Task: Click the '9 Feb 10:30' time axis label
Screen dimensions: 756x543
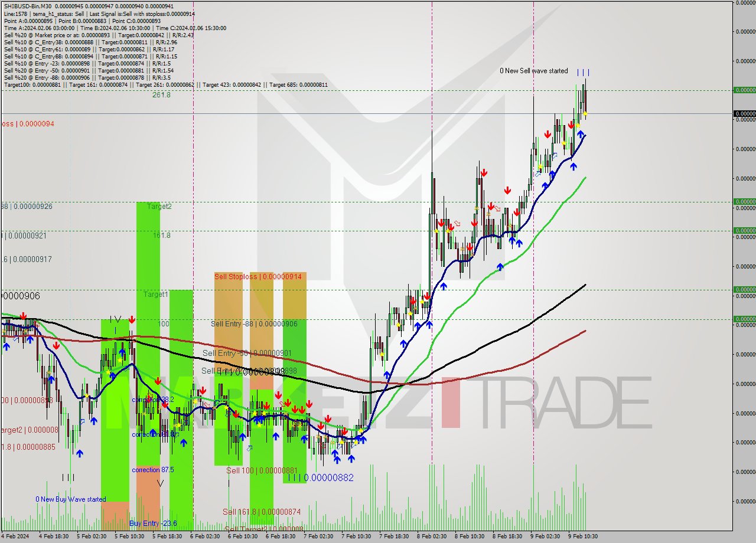Action: 583,537
